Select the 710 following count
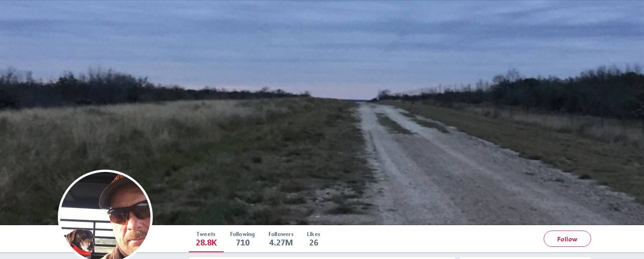The height and width of the screenshot is (259, 644). click(x=243, y=243)
